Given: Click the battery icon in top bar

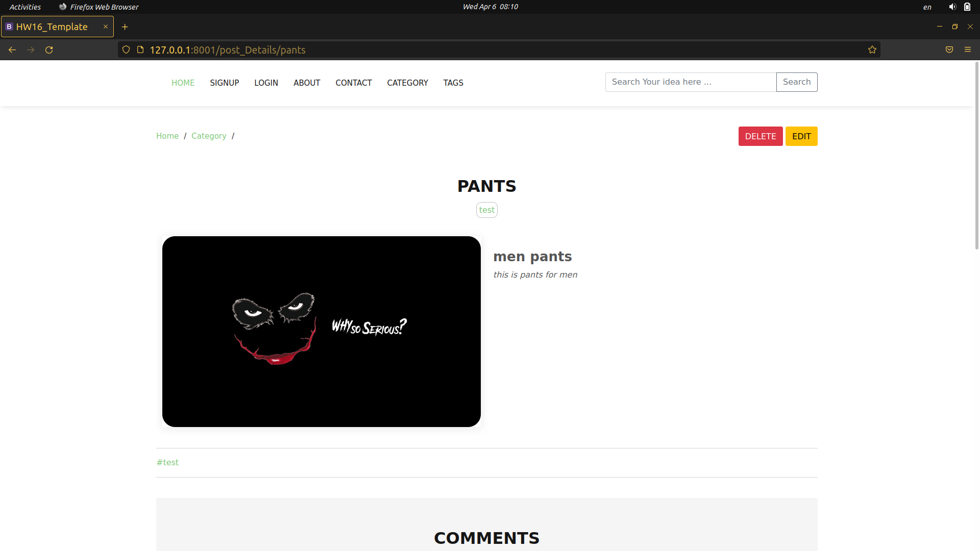Looking at the screenshot, I should coord(967,7).
